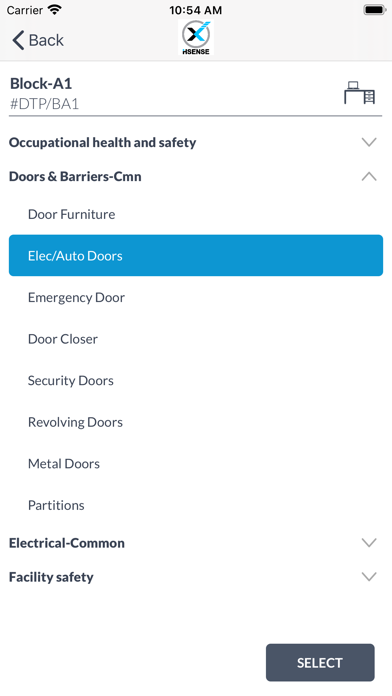Select Door Furniture from the list
The height and width of the screenshot is (696, 392).
(x=196, y=214)
